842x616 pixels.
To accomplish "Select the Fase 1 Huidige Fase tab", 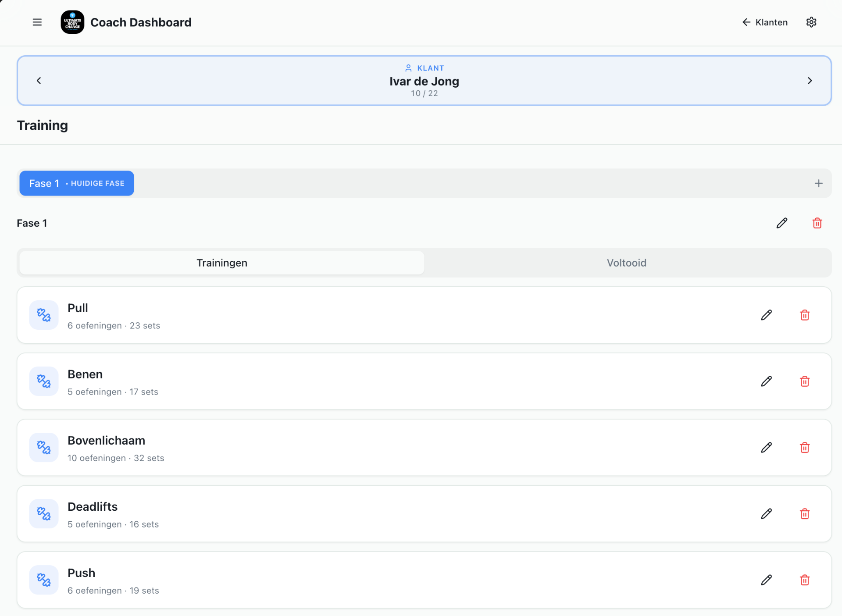I will [x=77, y=183].
